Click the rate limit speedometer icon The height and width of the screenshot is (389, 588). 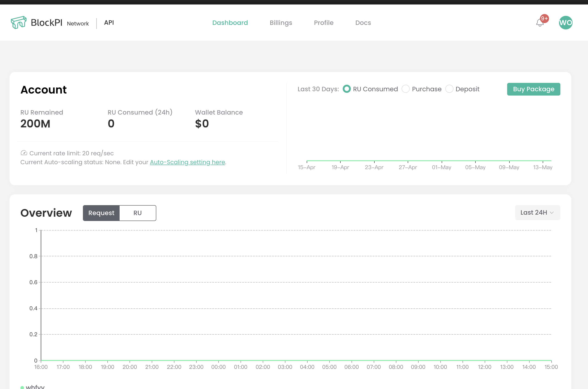tap(24, 153)
